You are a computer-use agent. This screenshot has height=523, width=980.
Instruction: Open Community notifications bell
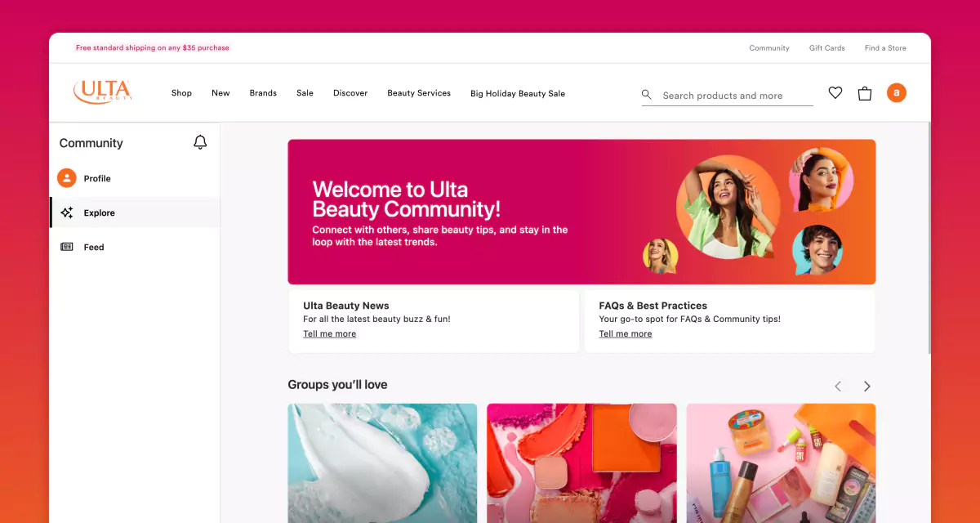coord(200,142)
